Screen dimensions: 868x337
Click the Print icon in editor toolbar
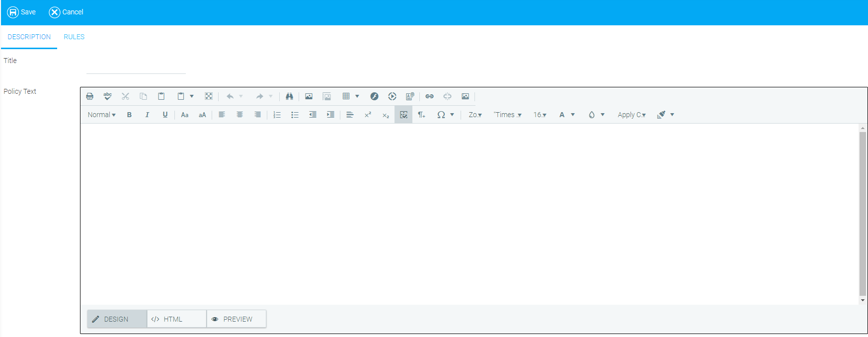(x=89, y=96)
